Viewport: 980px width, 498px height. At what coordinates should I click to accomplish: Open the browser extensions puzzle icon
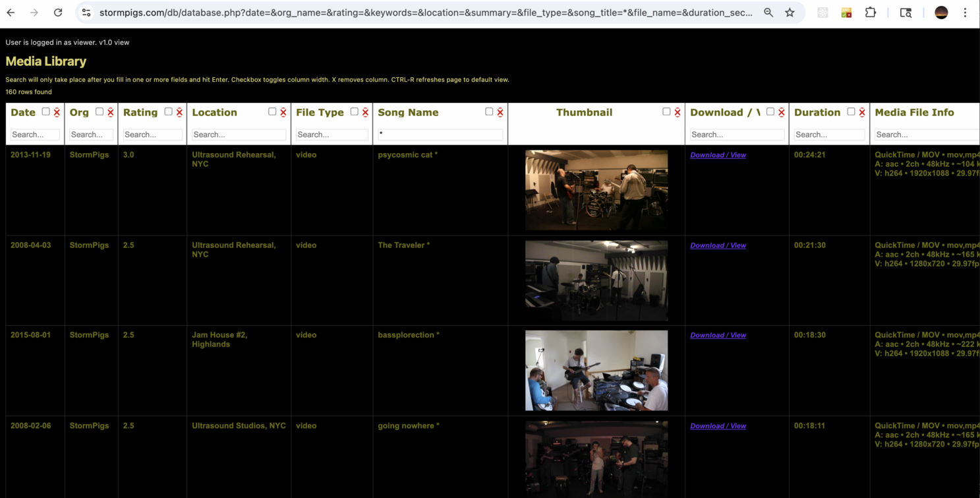pyautogui.click(x=871, y=13)
